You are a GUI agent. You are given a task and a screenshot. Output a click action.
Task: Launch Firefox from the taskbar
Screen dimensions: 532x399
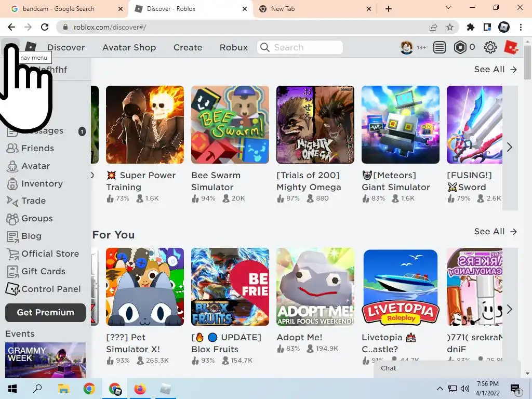click(x=140, y=389)
